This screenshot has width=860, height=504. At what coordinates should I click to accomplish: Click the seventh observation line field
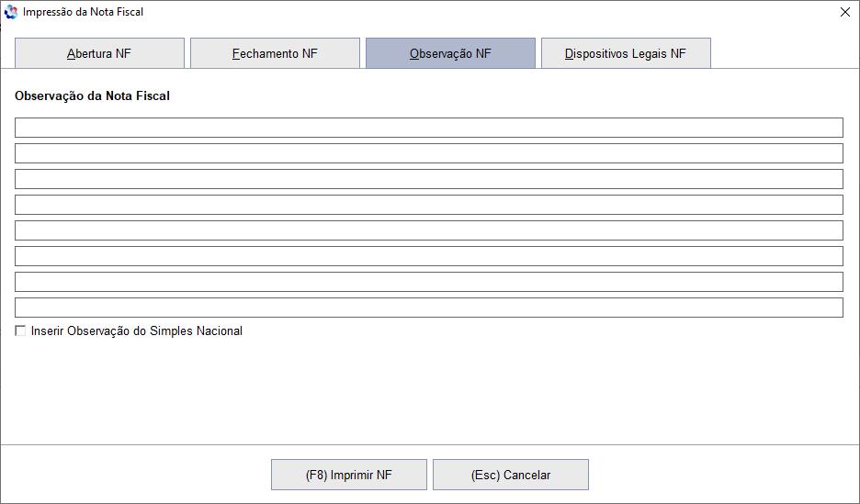tap(429, 282)
